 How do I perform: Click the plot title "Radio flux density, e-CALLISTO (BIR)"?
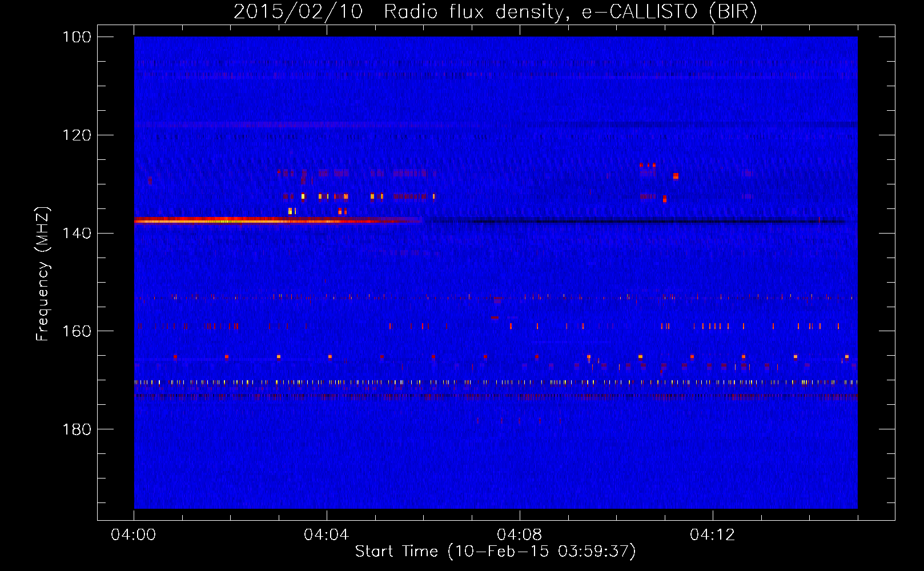571,12
